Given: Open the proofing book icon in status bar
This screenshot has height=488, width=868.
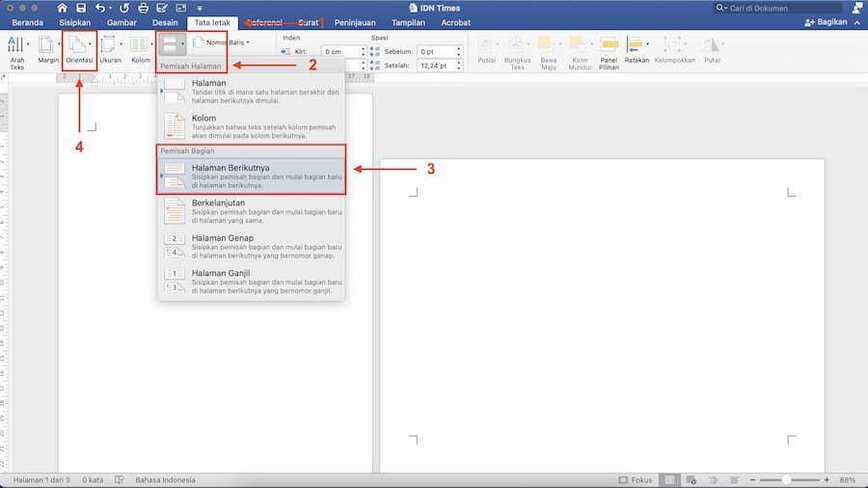Looking at the screenshot, I should coord(120,479).
